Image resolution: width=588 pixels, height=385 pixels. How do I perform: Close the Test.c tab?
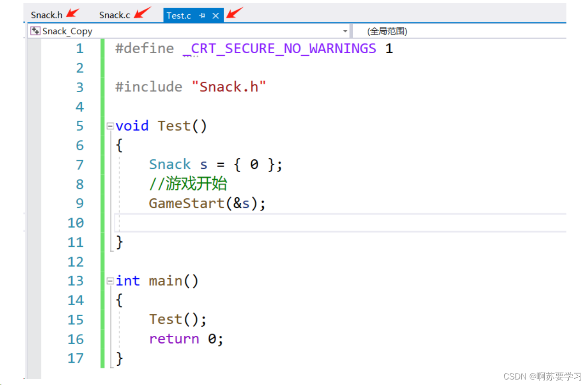[215, 16]
